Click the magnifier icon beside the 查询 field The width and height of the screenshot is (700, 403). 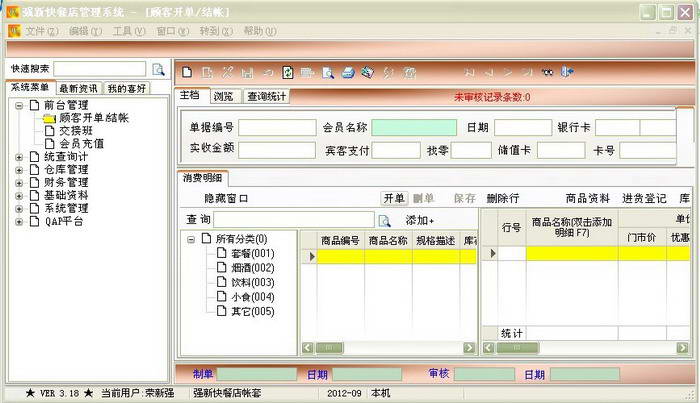(384, 220)
